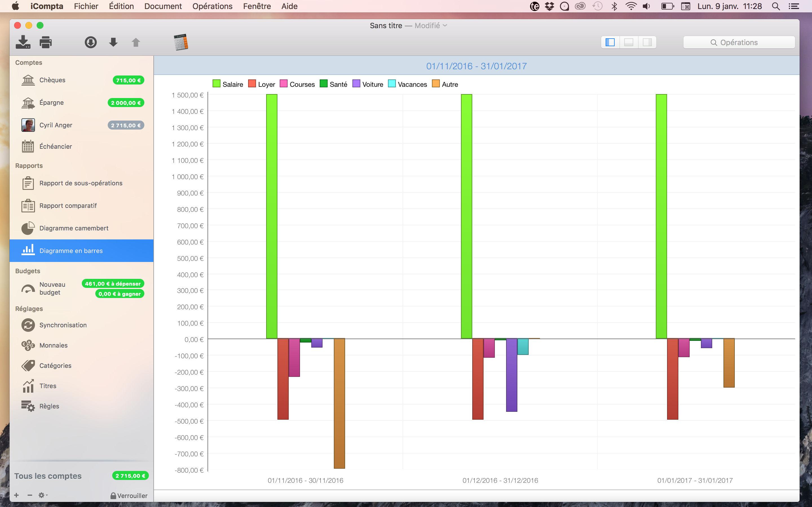The width and height of the screenshot is (812, 507).
Task: Open the Fichier menu
Action: (86, 6)
